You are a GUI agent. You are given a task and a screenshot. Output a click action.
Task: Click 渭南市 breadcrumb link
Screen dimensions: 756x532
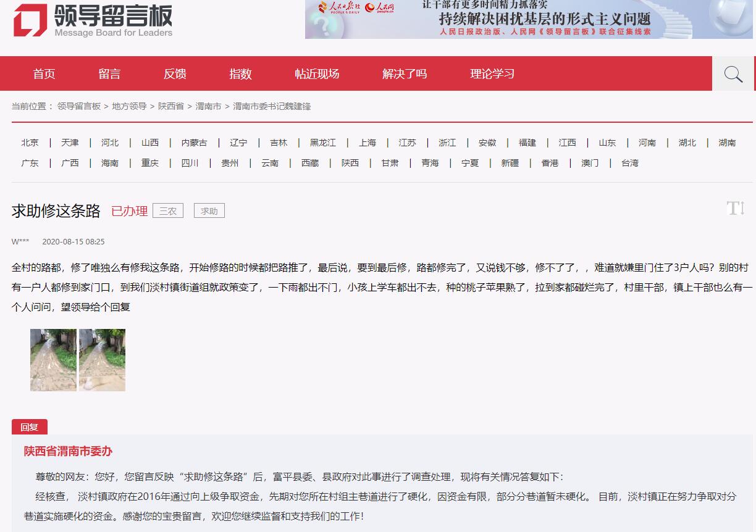click(x=208, y=106)
